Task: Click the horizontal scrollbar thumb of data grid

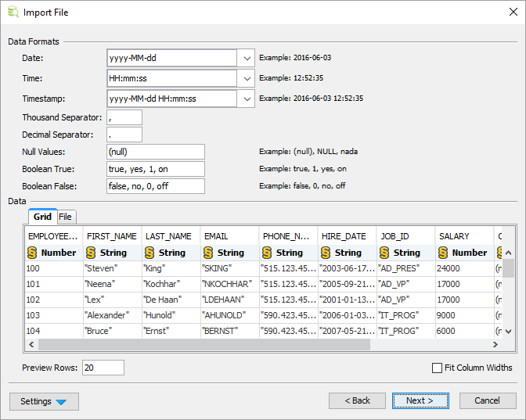Action: [204, 345]
